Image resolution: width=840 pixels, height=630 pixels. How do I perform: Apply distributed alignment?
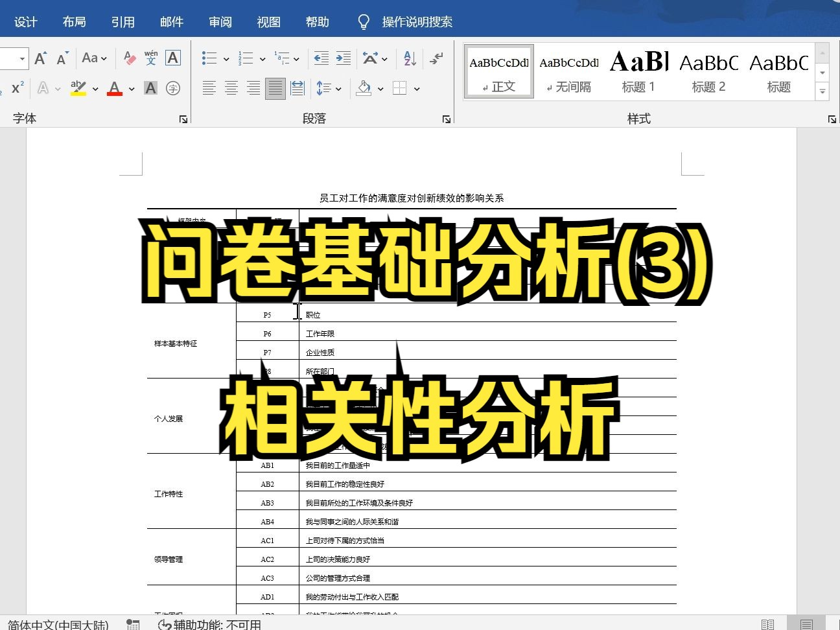[297, 88]
